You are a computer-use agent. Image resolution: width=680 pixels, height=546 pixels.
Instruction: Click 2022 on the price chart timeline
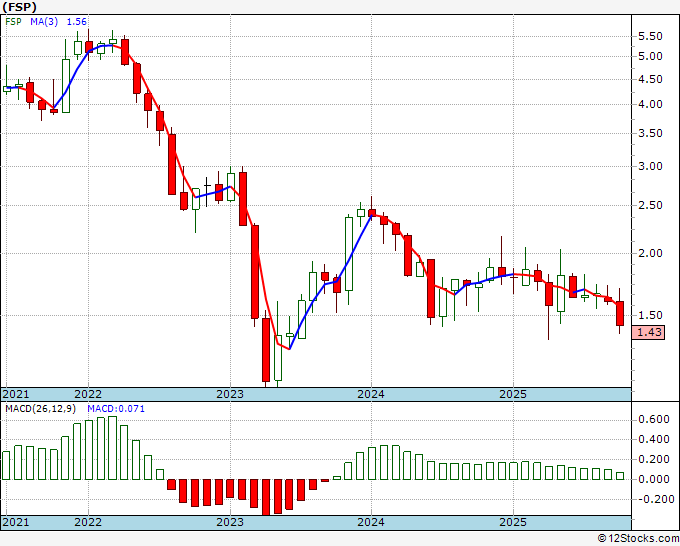coord(88,394)
